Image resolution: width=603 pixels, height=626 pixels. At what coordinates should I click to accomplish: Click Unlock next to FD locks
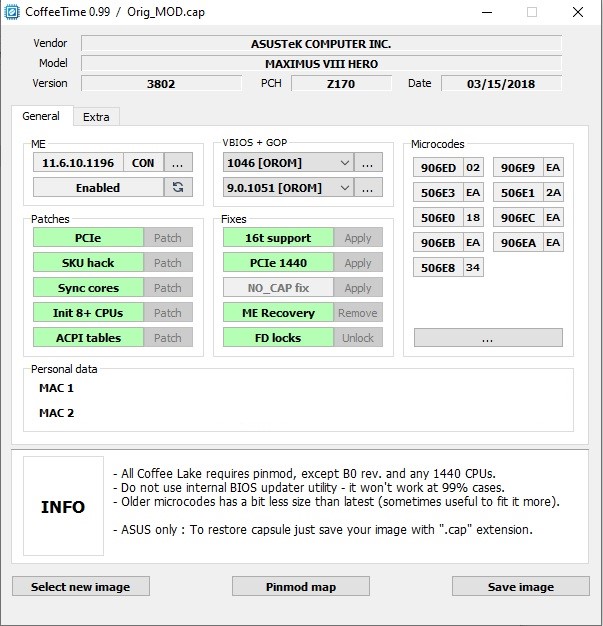pos(358,338)
